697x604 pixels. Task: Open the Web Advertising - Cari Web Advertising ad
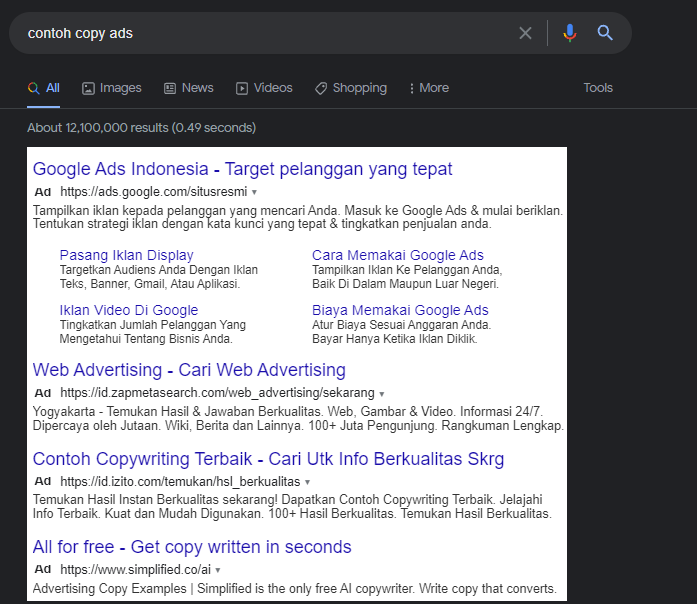click(189, 370)
